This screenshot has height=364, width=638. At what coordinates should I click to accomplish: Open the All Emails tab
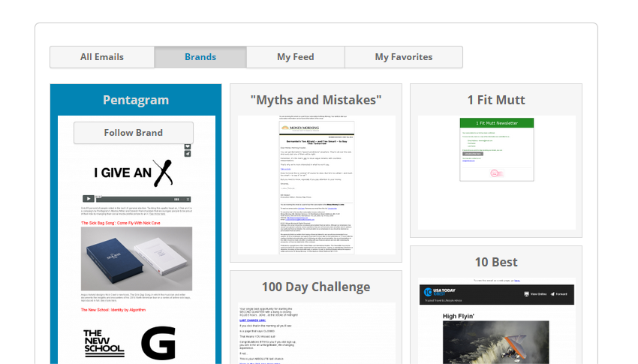[x=102, y=57]
